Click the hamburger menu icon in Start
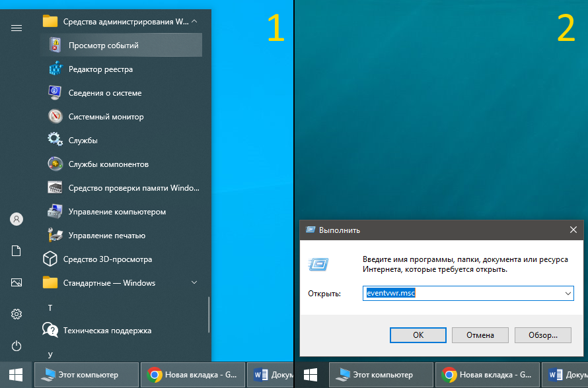The height and width of the screenshot is (388, 588). pos(17,28)
